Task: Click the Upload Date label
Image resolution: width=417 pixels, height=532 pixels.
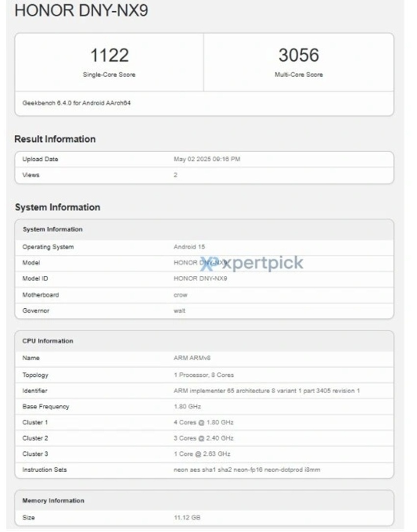Action: click(40, 159)
